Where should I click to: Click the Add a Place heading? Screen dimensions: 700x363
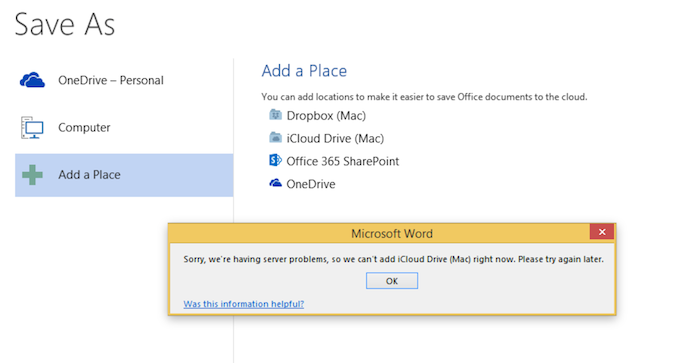304,71
